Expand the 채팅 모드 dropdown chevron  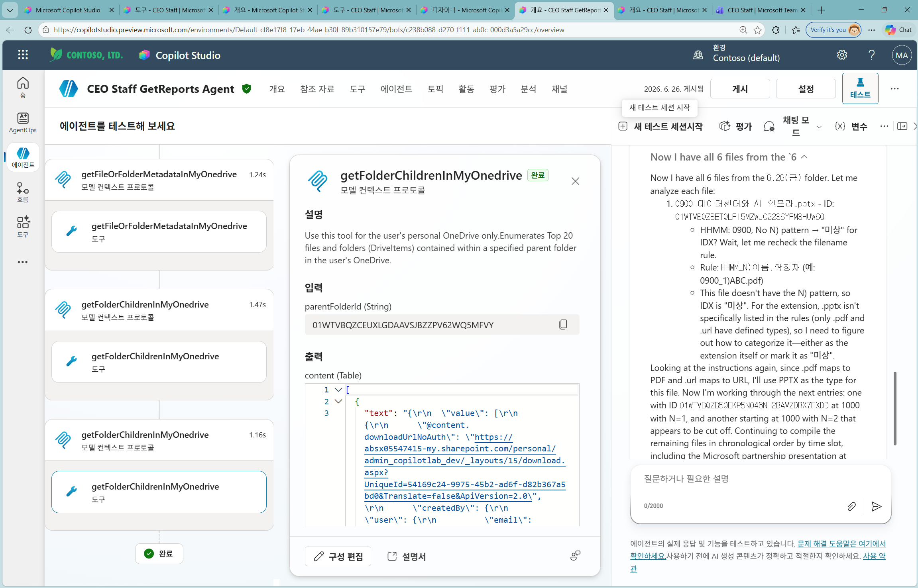(x=819, y=127)
